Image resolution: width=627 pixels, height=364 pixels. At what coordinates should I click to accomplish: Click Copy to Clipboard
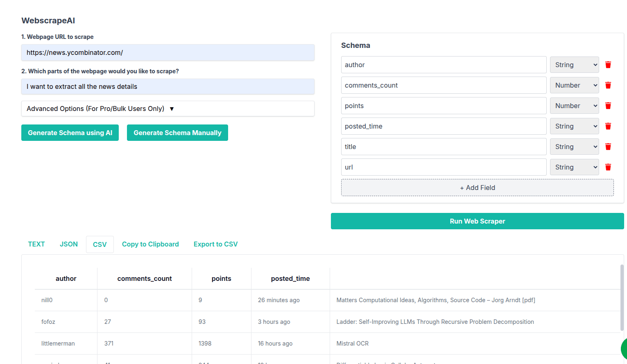[x=150, y=244]
